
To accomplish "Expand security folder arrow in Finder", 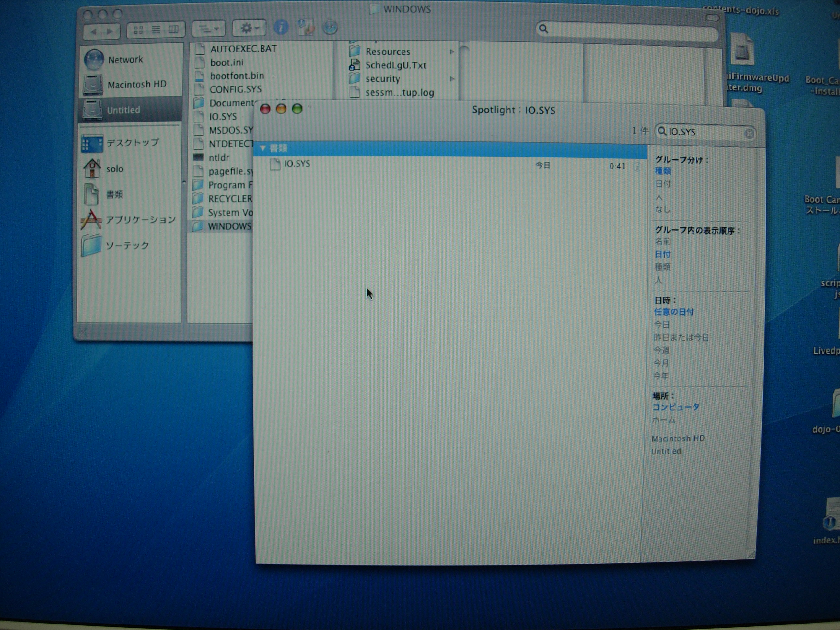I will point(452,79).
